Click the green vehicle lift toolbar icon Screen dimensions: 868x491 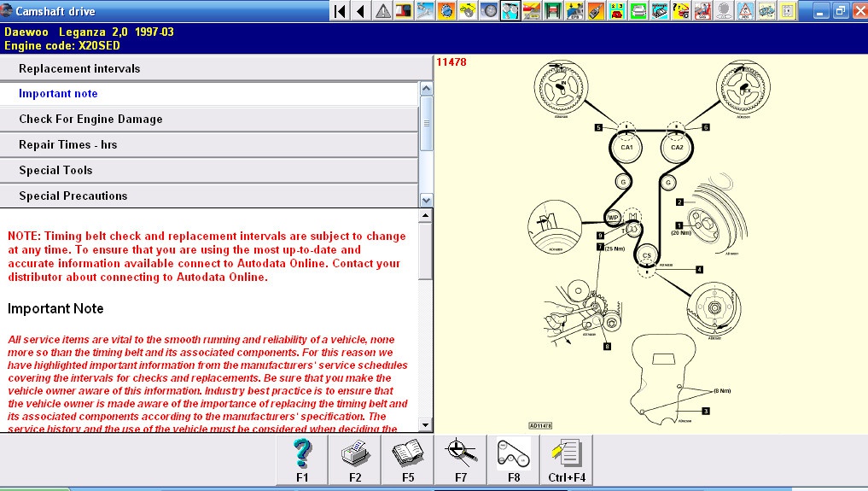pyautogui.click(x=553, y=11)
